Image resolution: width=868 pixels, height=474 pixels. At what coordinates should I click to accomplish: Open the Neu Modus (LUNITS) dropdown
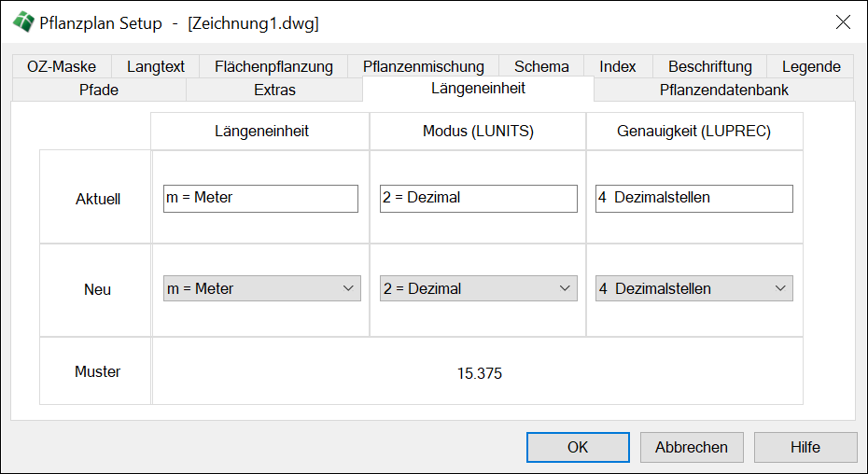pos(478,289)
